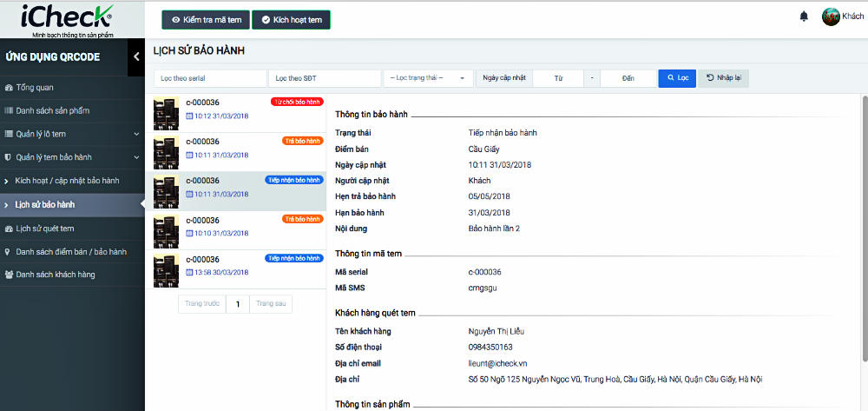Open the notifications bell
This screenshot has height=411, width=868.
pos(804,17)
